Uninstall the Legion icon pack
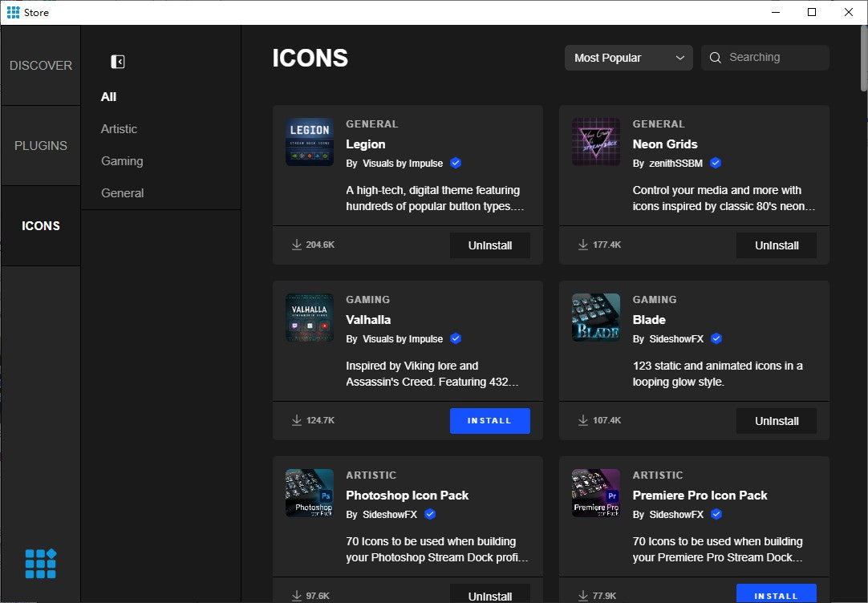868x603 pixels. pyautogui.click(x=489, y=245)
